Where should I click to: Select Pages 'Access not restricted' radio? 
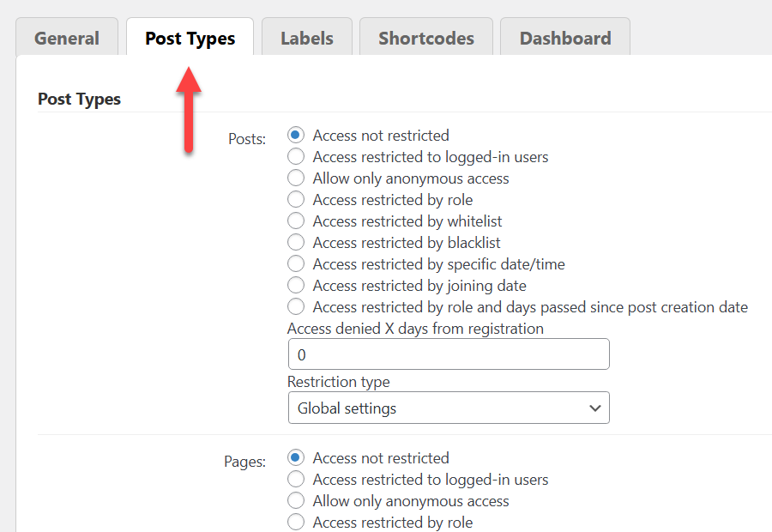[x=296, y=457]
